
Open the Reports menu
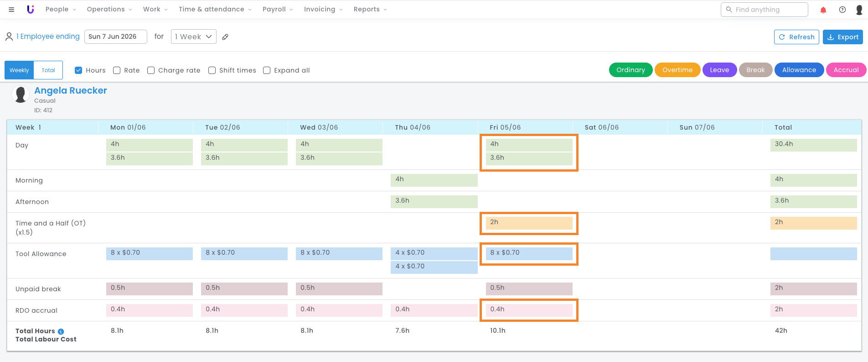click(x=370, y=9)
